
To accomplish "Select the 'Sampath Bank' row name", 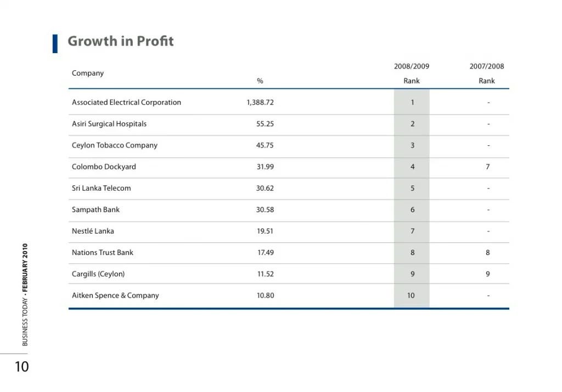I will click(95, 209).
